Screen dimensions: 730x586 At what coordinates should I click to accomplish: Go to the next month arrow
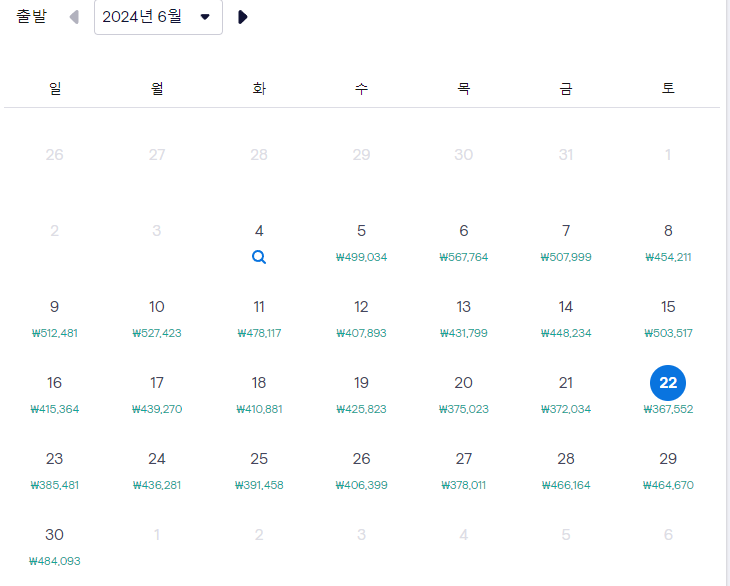[x=243, y=17]
